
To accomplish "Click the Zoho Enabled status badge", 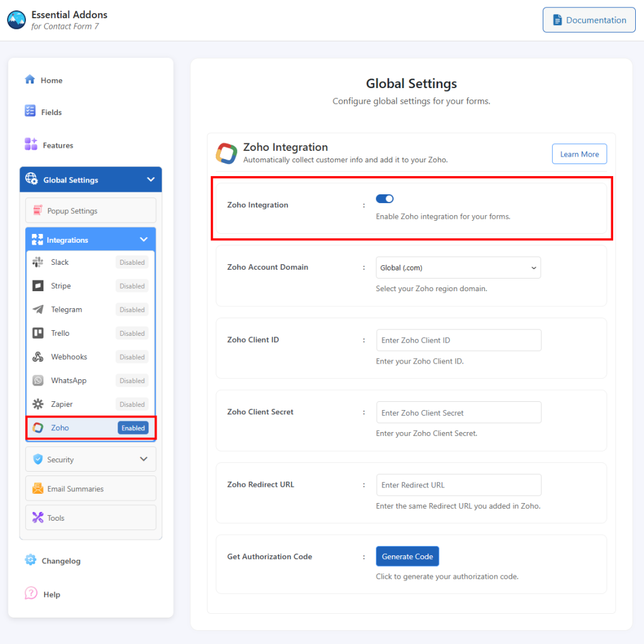I will 133,428.
